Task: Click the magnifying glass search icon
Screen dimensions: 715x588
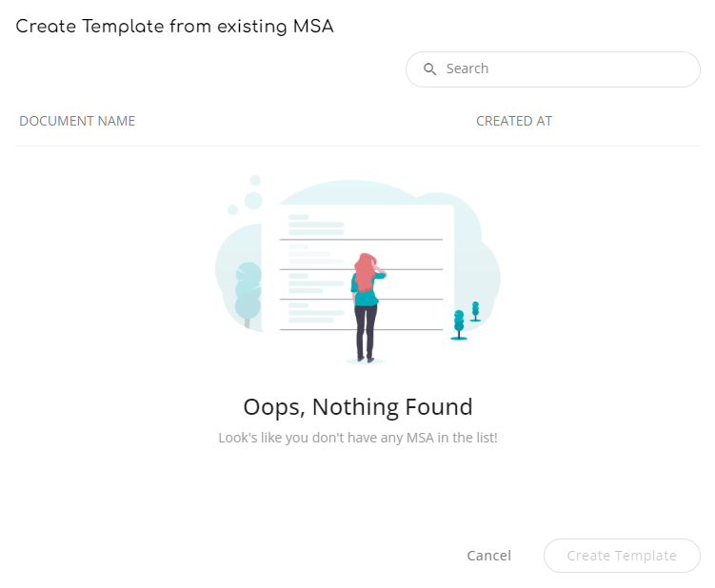Action: point(429,69)
